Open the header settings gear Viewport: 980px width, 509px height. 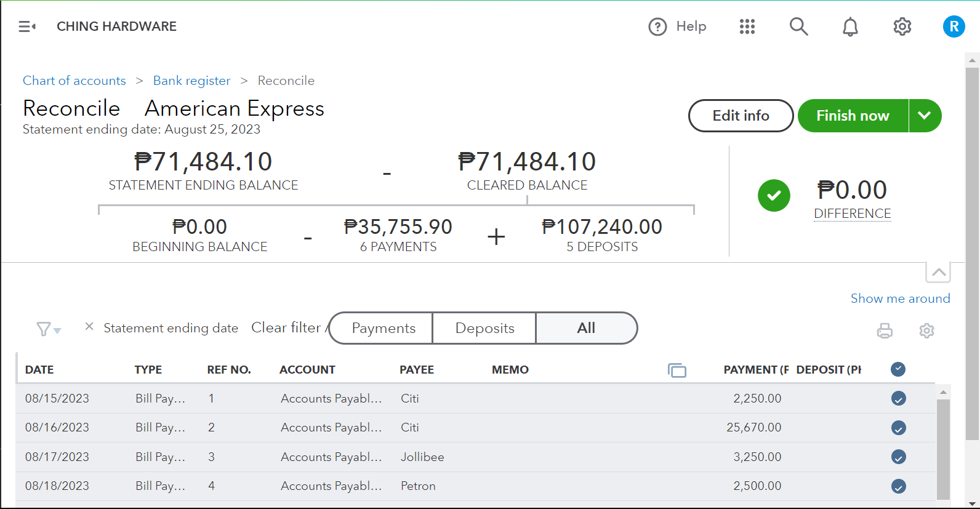tap(902, 26)
